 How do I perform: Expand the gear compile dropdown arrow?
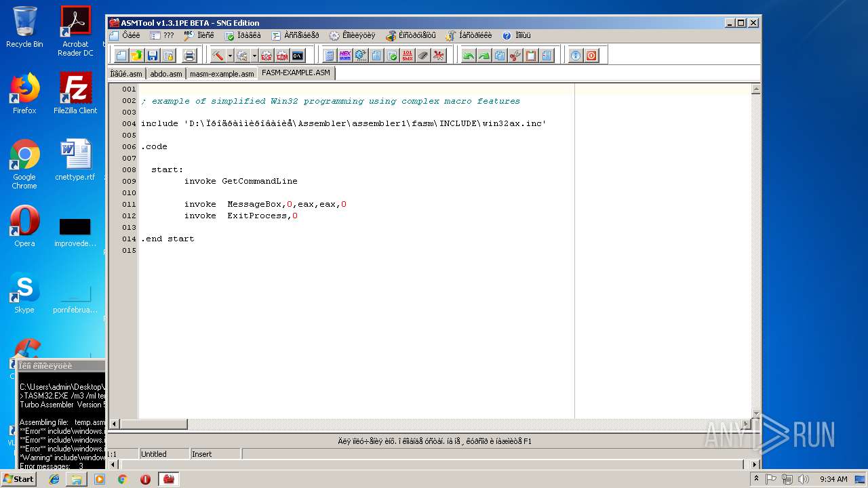click(x=254, y=56)
